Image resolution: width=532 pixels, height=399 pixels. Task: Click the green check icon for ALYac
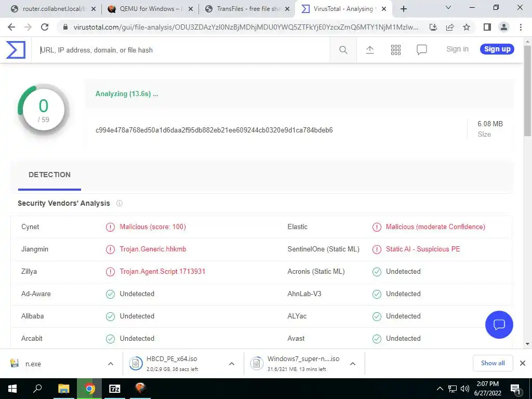pos(377,316)
